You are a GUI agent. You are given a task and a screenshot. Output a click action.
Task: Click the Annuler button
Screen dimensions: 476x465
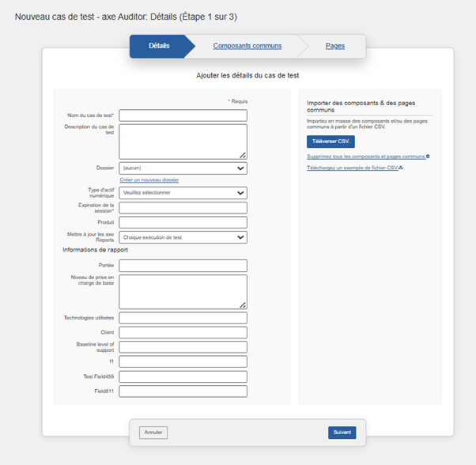click(153, 433)
